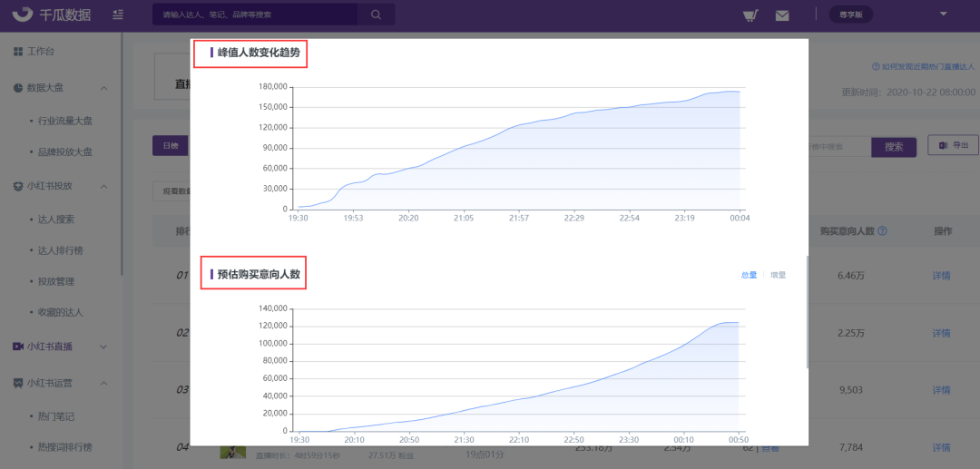Collapse the 数据大盘 section

pos(103,88)
